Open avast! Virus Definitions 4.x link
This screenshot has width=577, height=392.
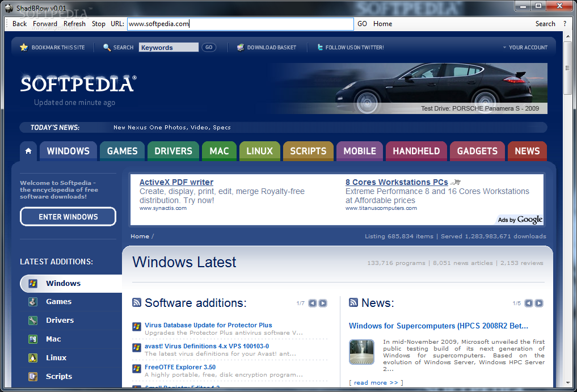coord(207,346)
